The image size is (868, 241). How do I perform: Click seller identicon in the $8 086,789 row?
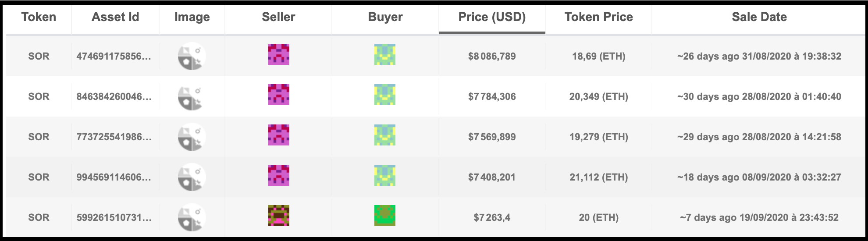[x=279, y=54]
